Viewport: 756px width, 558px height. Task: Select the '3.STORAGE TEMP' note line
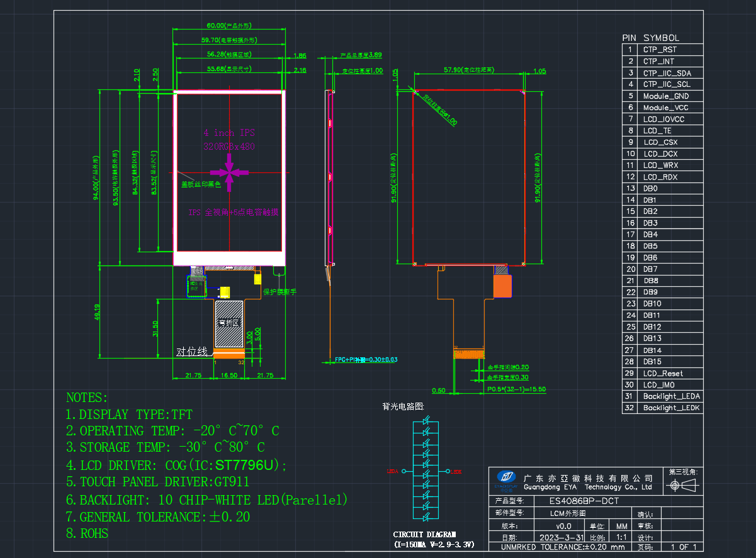click(x=166, y=447)
